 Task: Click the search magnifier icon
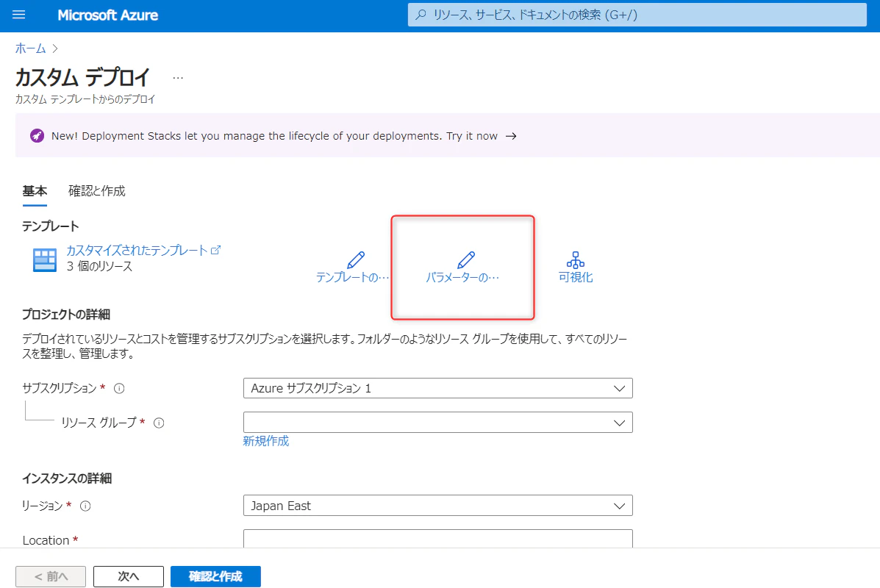(421, 15)
